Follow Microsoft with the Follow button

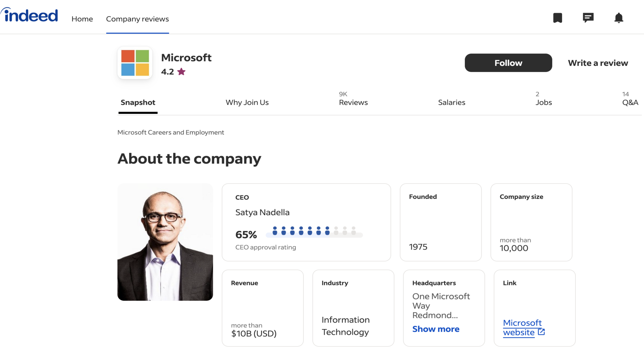(x=508, y=63)
